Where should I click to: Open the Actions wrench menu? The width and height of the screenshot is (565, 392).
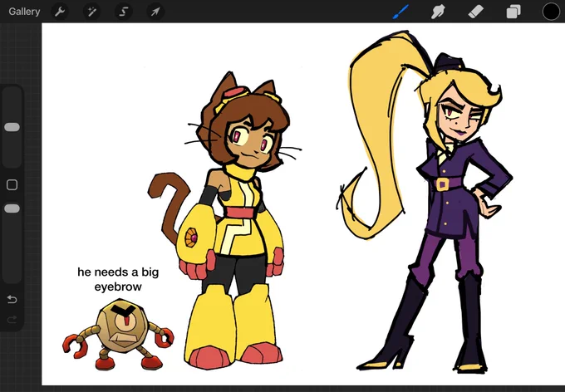click(60, 12)
